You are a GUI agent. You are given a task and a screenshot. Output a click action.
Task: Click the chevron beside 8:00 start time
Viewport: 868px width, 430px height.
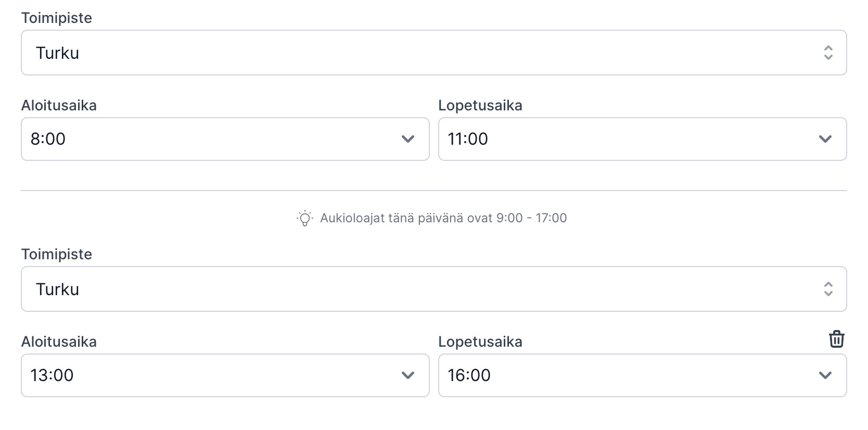[408, 139]
